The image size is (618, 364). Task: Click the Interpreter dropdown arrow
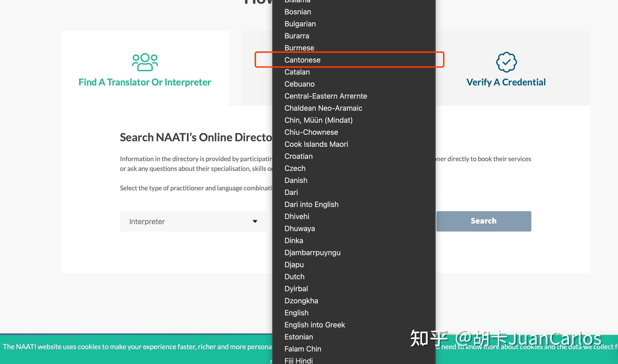coord(255,221)
